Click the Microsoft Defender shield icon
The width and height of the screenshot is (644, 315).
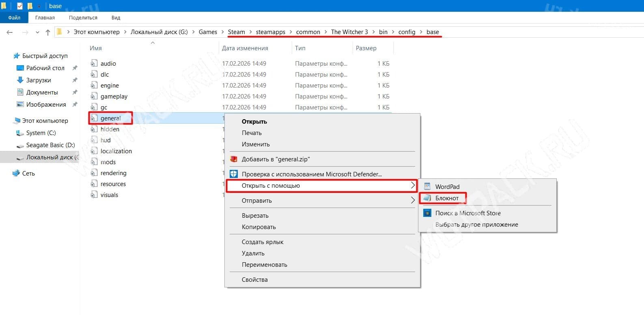pos(234,174)
